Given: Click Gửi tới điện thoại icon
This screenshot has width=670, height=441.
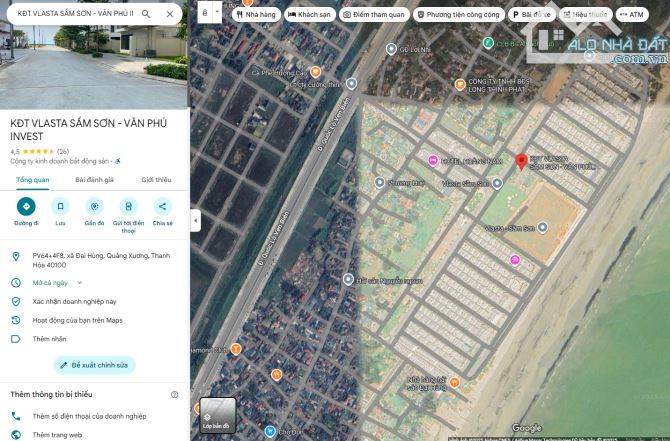Looking at the screenshot, I should tap(128, 207).
